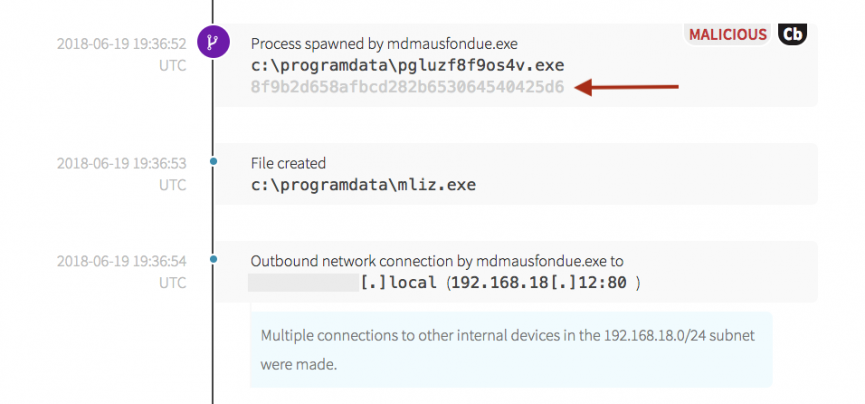Select the File created timeline dot

(213, 162)
